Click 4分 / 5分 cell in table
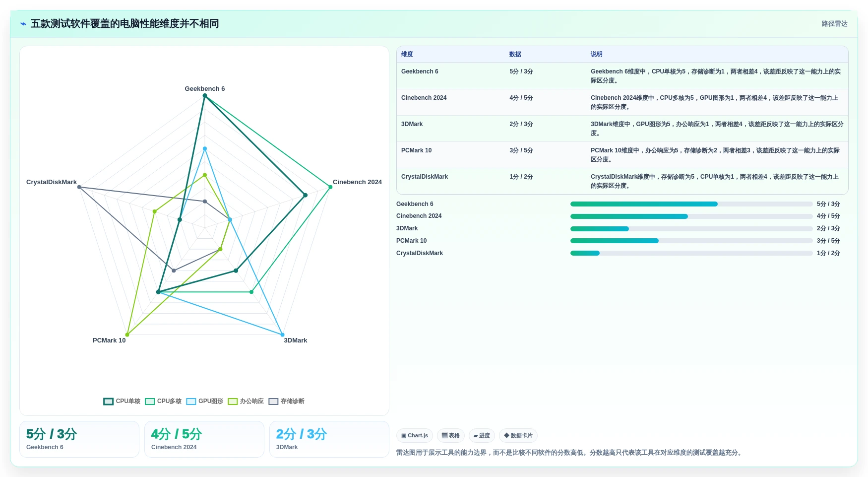The height and width of the screenshot is (477, 868). click(x=521, y=98)
